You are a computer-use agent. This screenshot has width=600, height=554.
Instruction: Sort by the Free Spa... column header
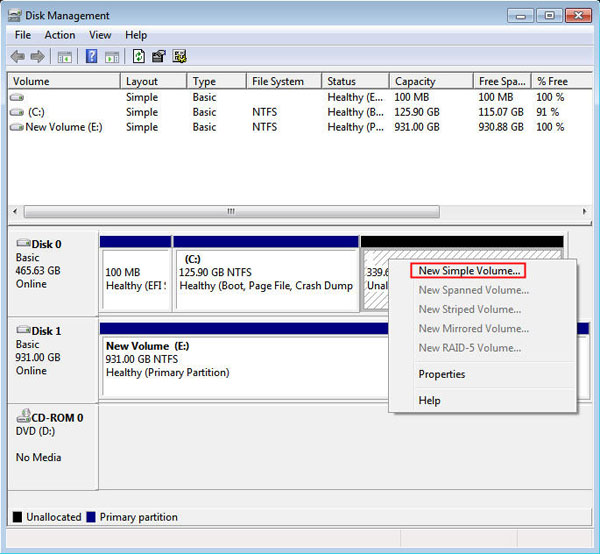tap(502, 81)
